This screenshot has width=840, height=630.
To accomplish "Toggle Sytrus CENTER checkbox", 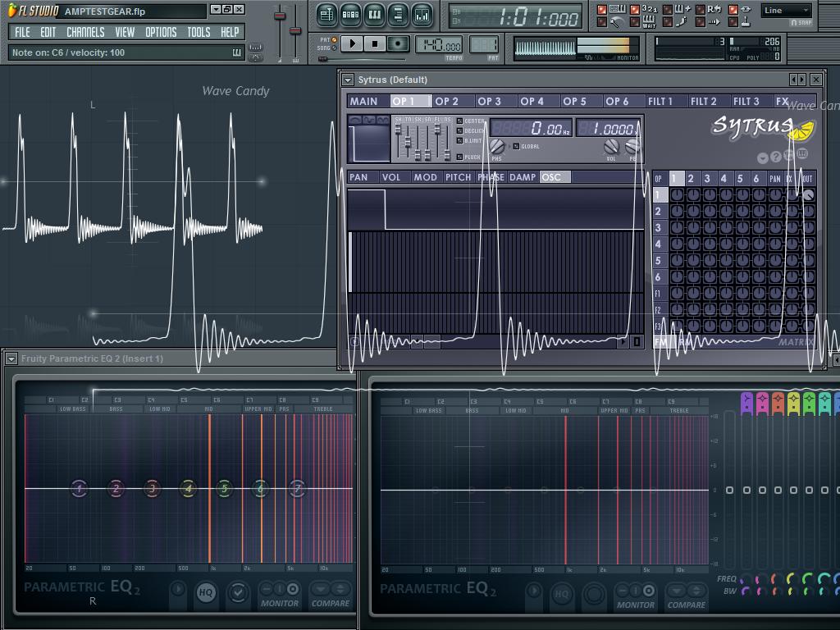I will [x=459, y=121].
